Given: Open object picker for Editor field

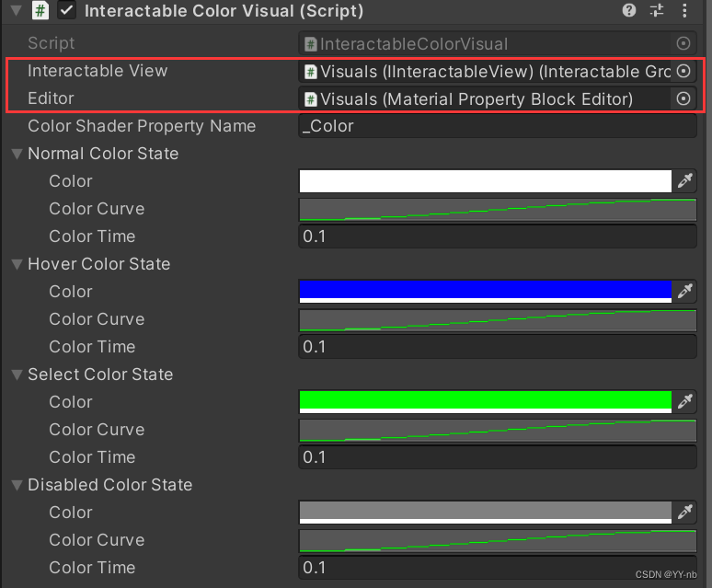Looking at the screenshot, I should pos(683,98).
